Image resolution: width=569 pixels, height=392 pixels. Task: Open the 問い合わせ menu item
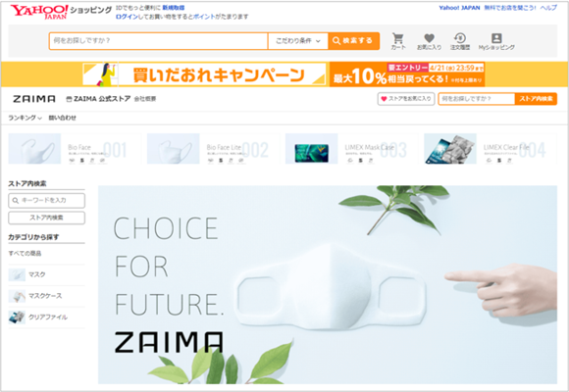(63, 118)
